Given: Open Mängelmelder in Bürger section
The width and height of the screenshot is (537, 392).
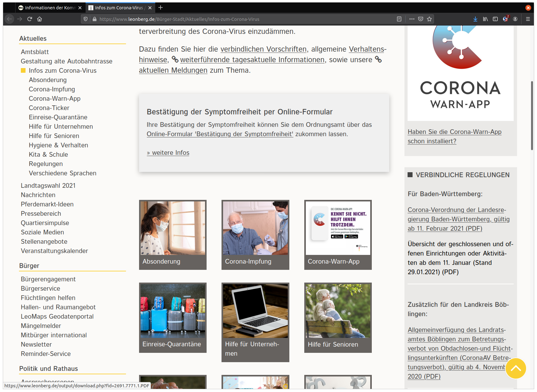Looking at the screenshot, I should pyautogui.click(x=41, y=326).
